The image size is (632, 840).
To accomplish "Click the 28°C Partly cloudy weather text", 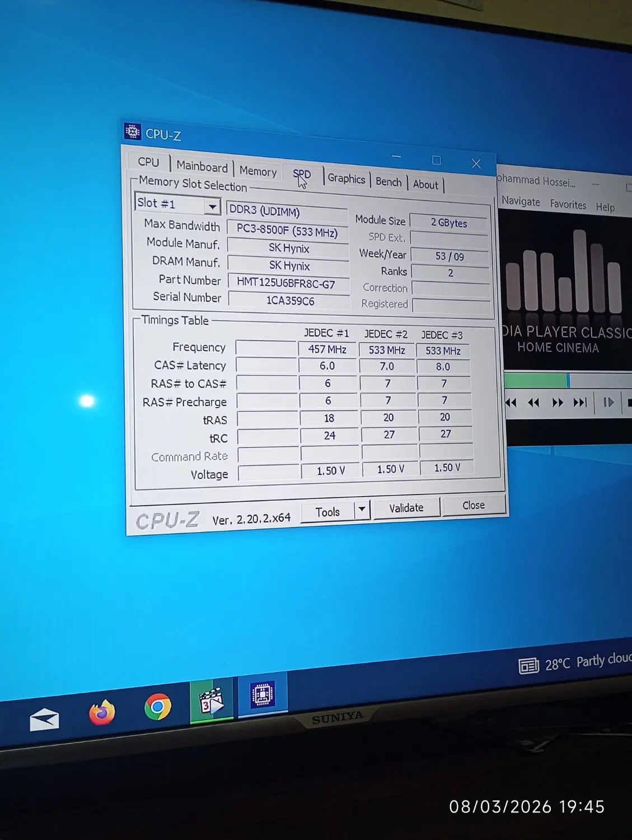I will [x=589, y=661].
